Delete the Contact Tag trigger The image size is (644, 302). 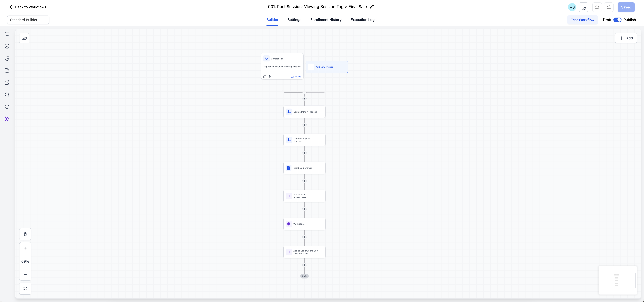(270, 77)
